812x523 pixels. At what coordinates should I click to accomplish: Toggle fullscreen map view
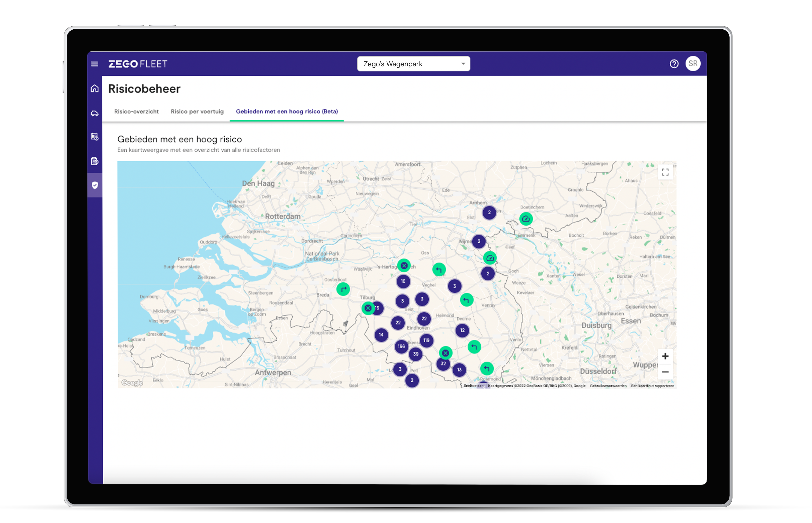point(665,172)
